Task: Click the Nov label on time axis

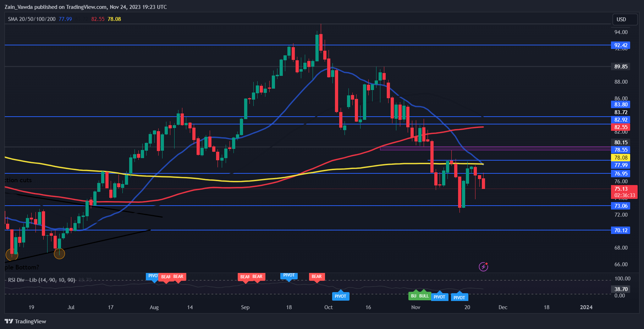Action: pos(415,307)
